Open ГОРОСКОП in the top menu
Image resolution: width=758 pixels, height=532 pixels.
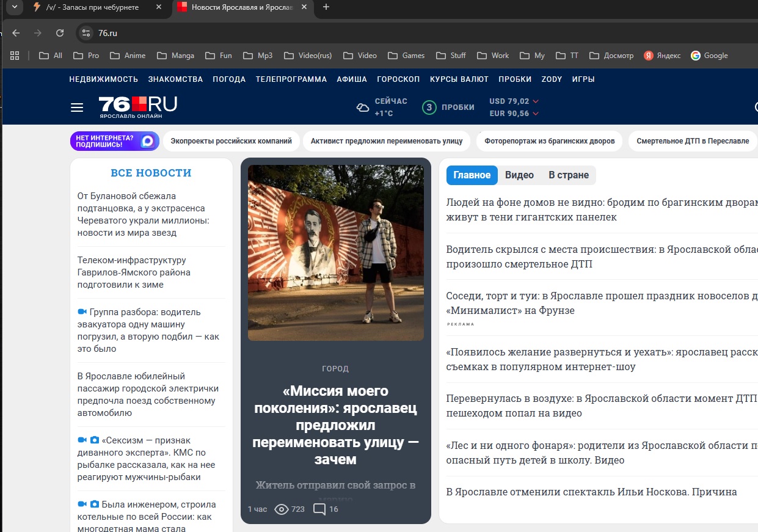(x=398, y=79)
